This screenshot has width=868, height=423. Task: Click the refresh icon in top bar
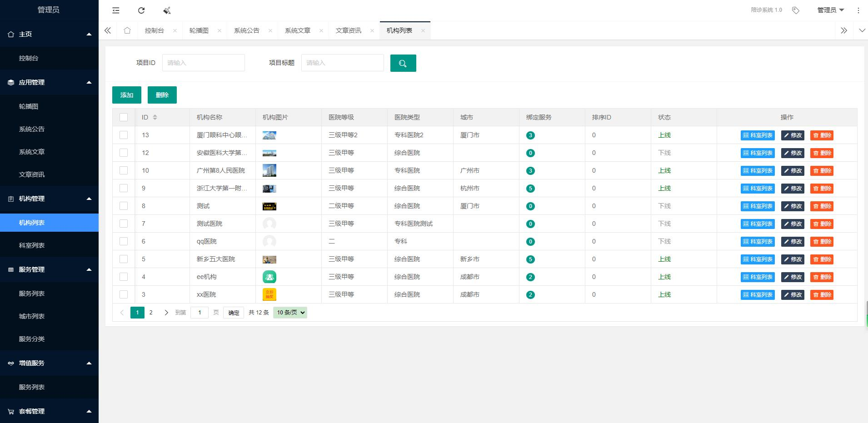coord(141,10)
